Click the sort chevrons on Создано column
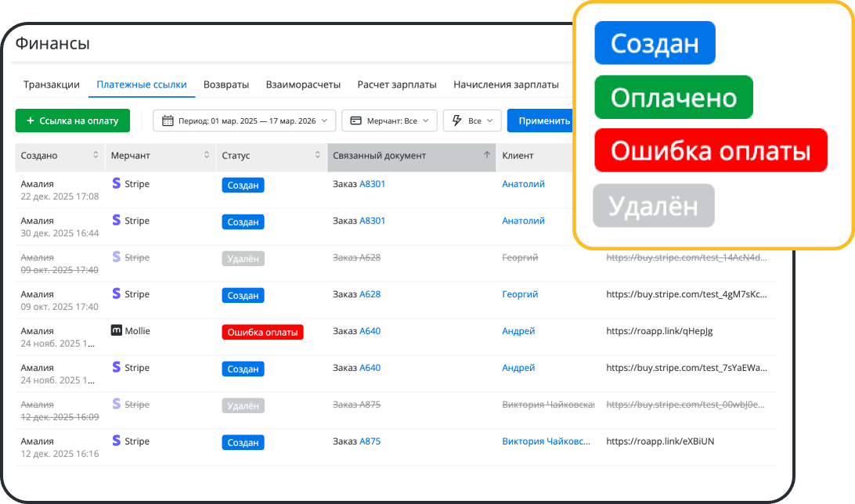The width and height of the screenshot is (855, 504). (x=94, y=157)
